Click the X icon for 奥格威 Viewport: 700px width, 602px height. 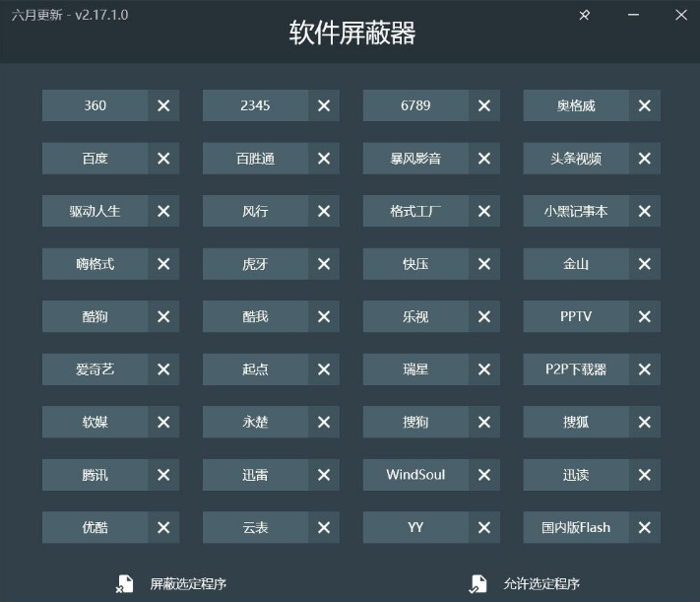644,105
